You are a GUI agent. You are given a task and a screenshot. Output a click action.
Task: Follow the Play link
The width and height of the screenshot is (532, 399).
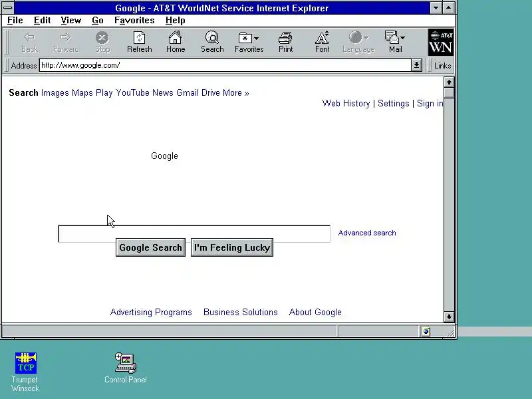(x=104, y=92)
